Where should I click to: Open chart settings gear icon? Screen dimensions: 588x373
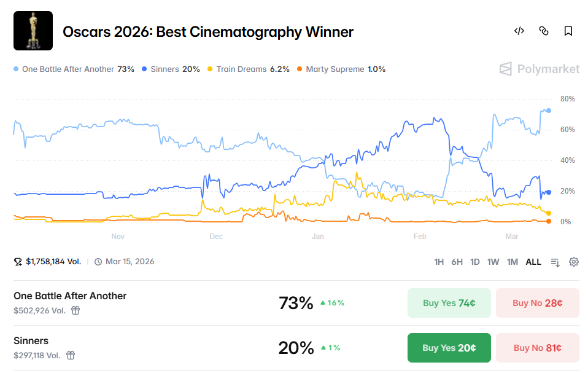[574, 262]
